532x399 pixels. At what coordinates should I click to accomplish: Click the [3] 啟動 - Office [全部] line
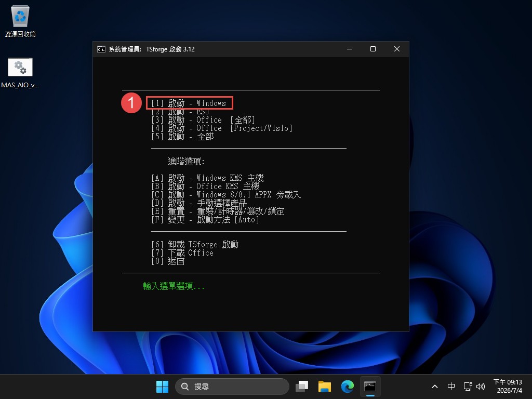[203, 120]
